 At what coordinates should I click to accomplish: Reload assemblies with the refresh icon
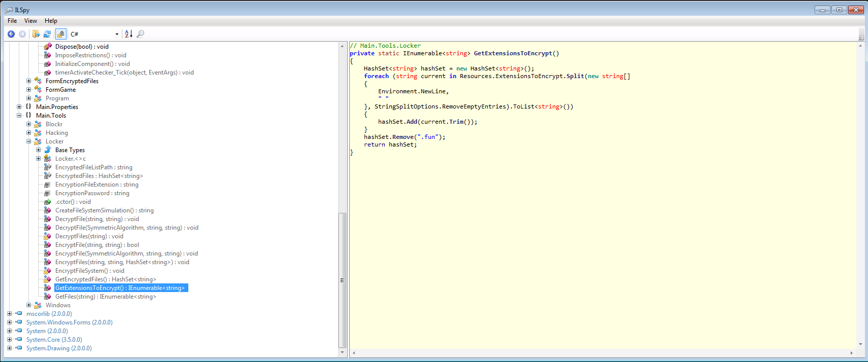(x=47, y=34)
